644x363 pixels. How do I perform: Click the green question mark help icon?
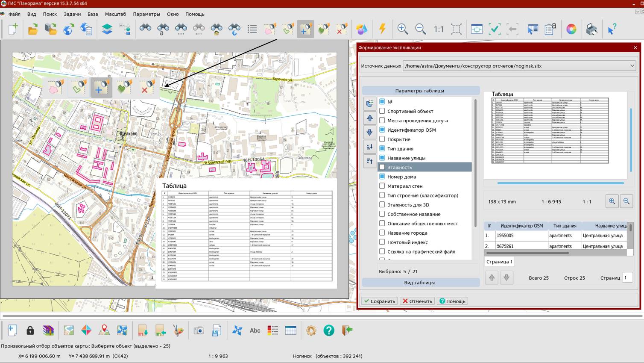(x=329, y=331)
